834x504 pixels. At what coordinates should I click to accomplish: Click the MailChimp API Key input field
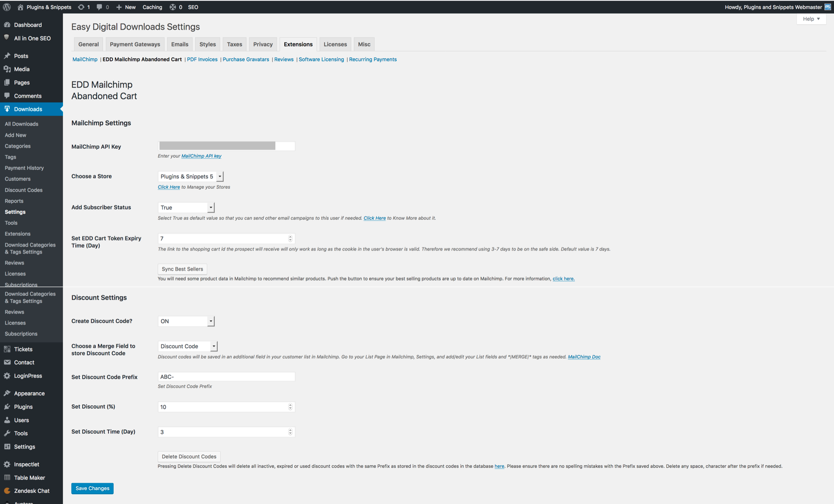coord(226,146)
